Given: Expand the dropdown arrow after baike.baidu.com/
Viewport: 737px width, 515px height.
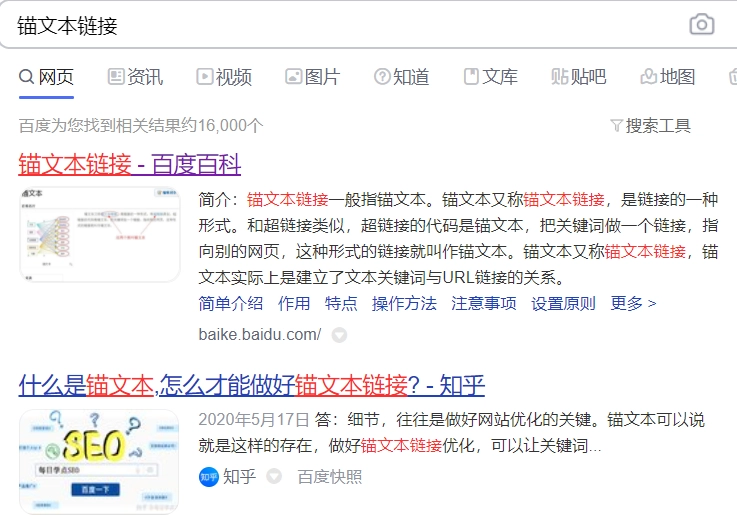Looking at the screenshot, I should [x=339, y=335].
